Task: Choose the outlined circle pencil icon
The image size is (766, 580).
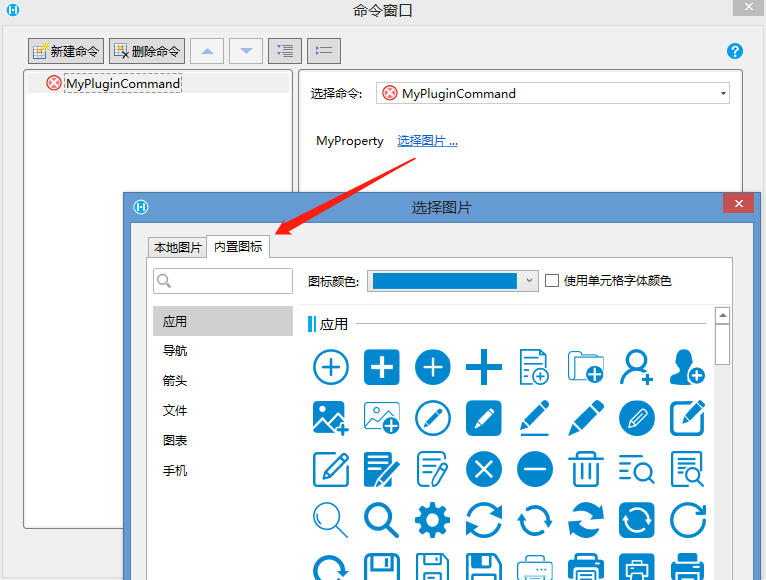Action: click(433, 418)
